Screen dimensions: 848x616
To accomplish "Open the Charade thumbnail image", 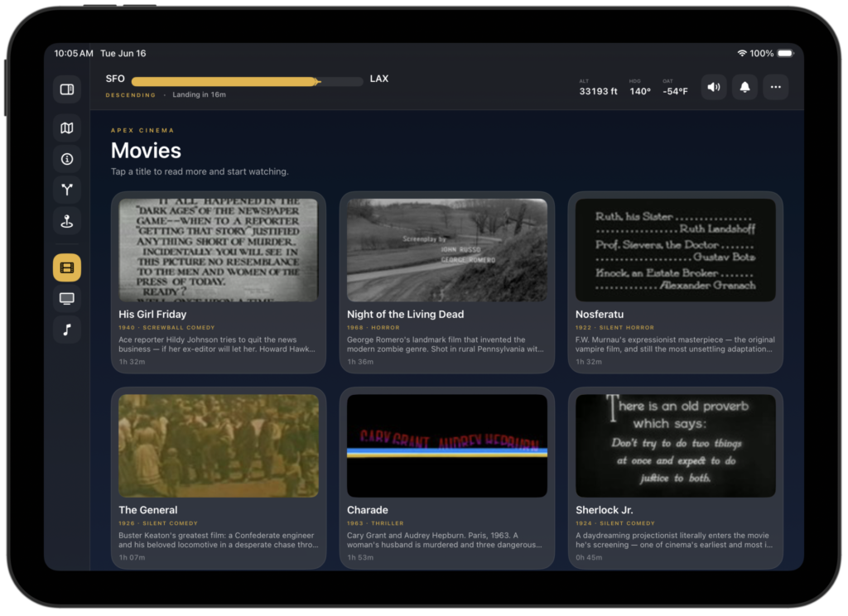I will tap(447, 446).
